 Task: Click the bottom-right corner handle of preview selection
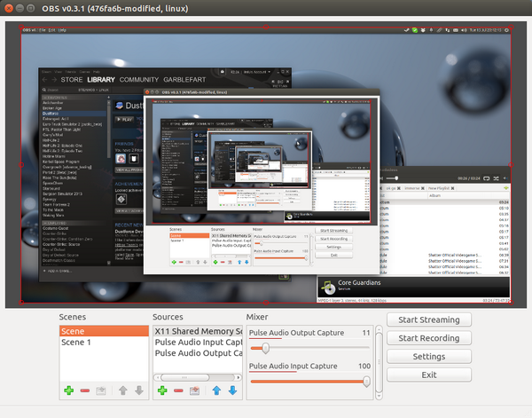tap(511, 303)
